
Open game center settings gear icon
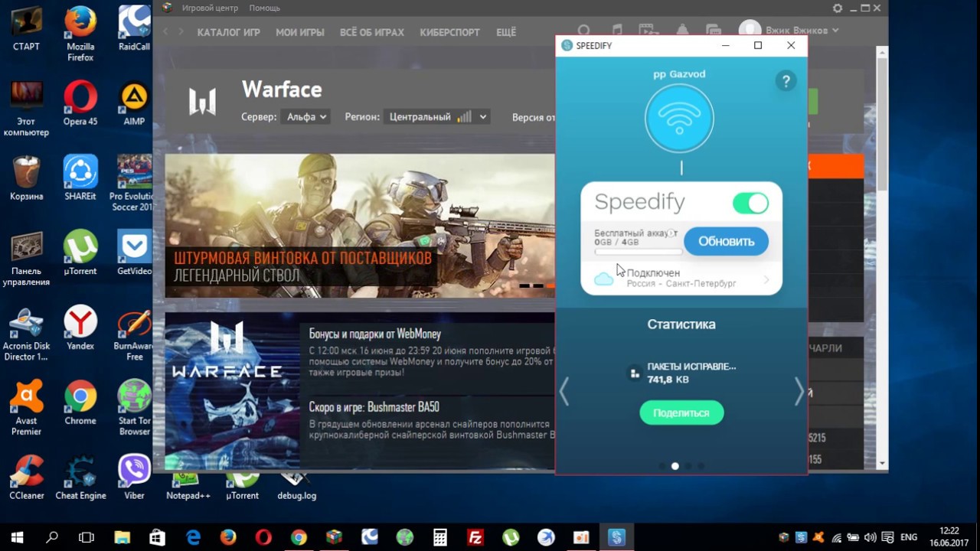(x=838, y=8)
